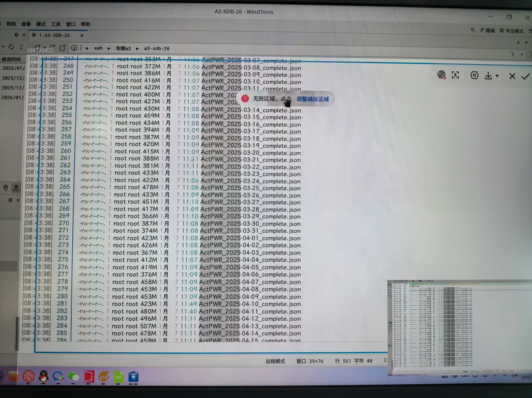Image resolution: width=532 pixels, height=398 pixels.
Task: Click the 修改时间 column header
Action: click(x=11, y=59)
